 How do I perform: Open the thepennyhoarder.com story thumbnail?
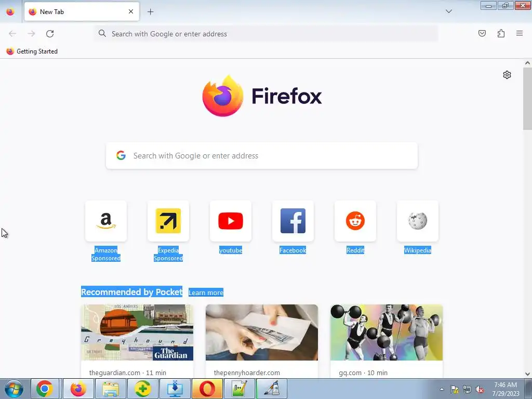coord(262,332)
